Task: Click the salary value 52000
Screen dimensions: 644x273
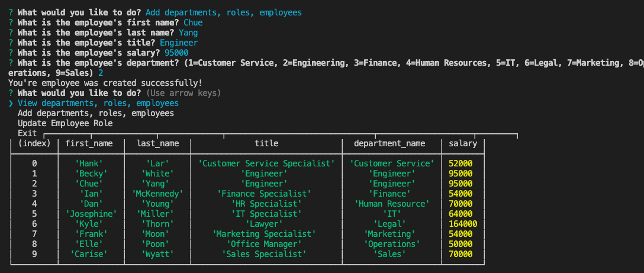Action: click(x=461, y=163)
